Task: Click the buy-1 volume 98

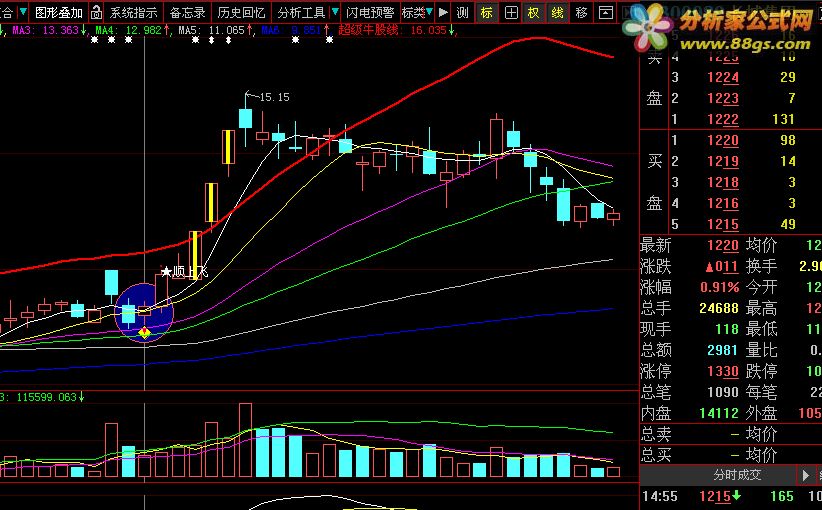Action: click(x=787, y=140)
